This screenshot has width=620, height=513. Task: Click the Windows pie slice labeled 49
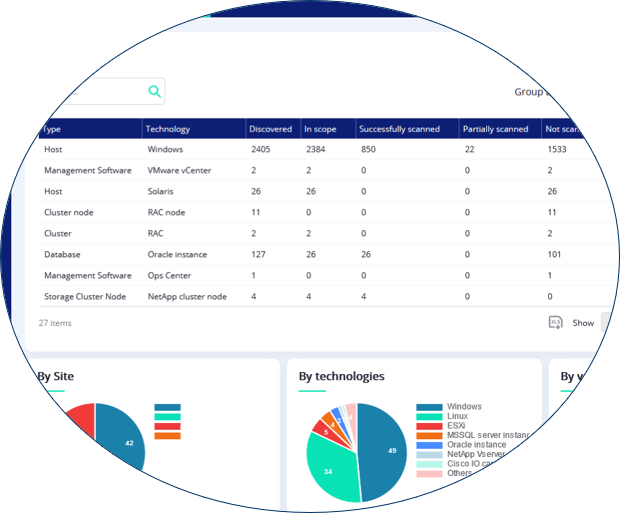pyautogui.click(x=382, y=452)
